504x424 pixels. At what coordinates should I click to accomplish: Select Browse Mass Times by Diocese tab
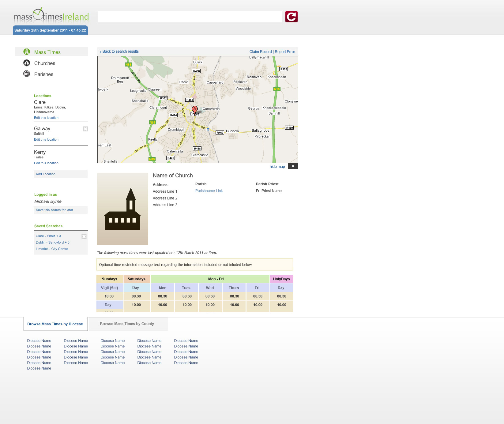click(x=55, y=324)
